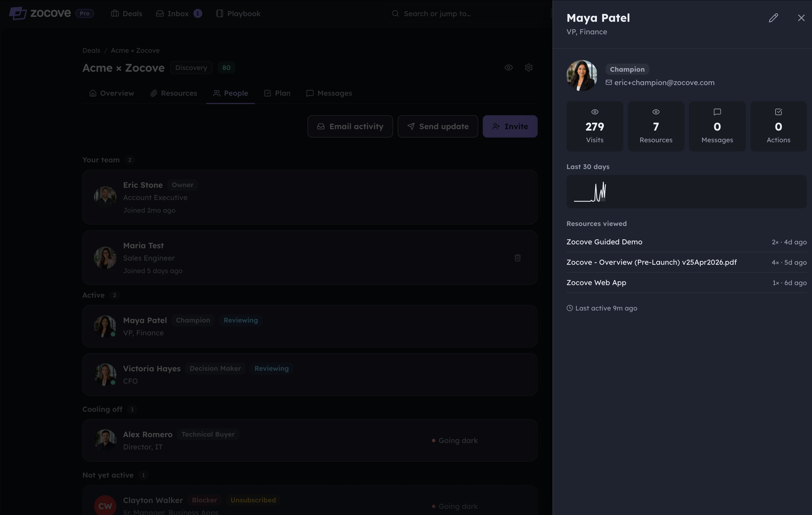Click the edit pencil icon for Maya Patel
Screen dimensions: 812x515
click(x=773, y=18)
